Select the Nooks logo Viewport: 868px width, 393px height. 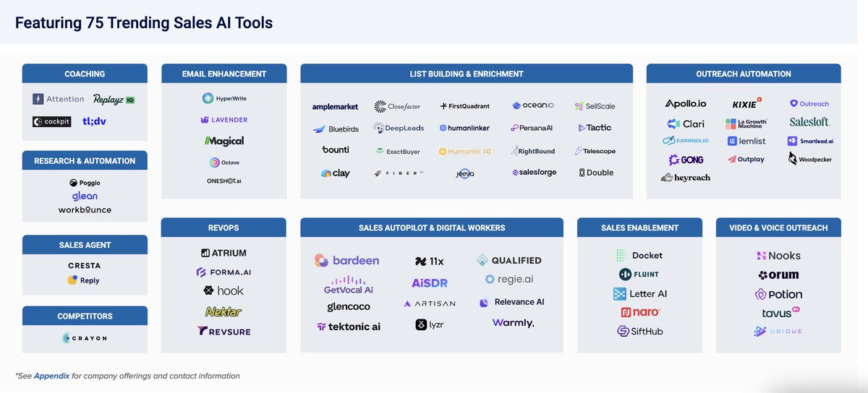pyautogui.click(x=778, y=256)
